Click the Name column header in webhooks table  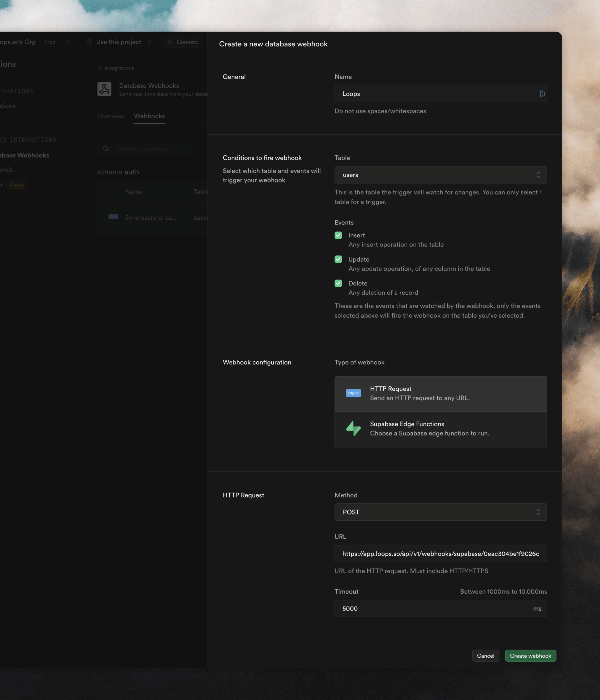134,191
